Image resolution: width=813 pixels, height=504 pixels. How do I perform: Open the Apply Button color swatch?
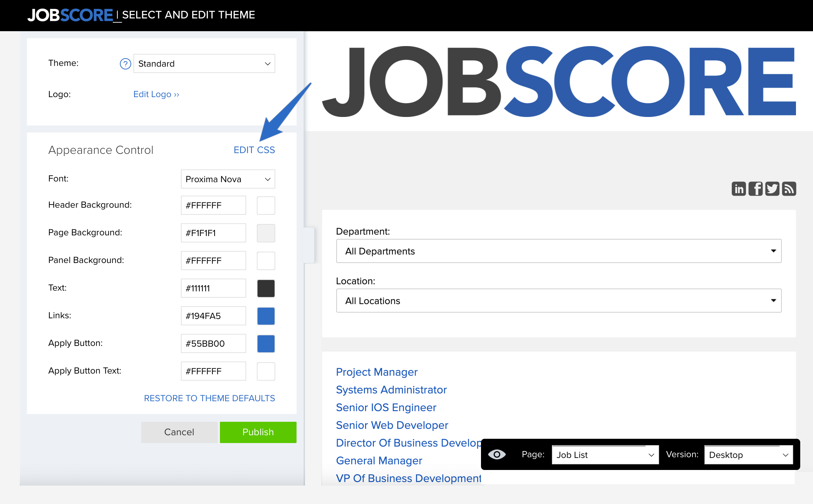coord(266,344)
